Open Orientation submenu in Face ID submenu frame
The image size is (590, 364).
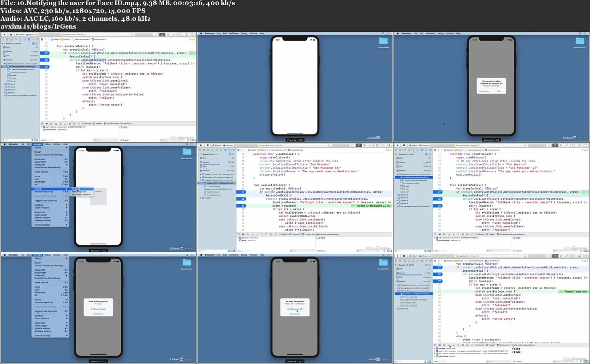[51, 165]
